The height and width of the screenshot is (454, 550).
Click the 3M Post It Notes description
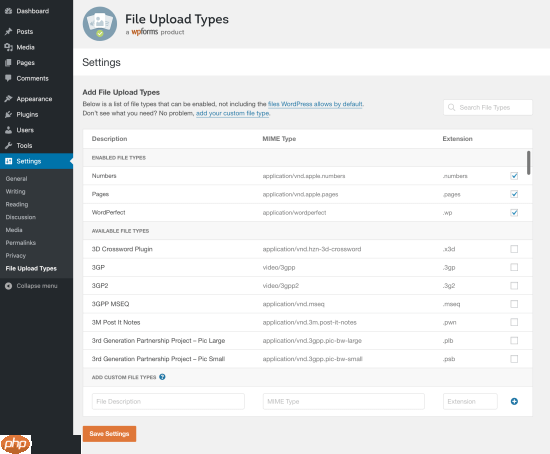coord(116,322)
